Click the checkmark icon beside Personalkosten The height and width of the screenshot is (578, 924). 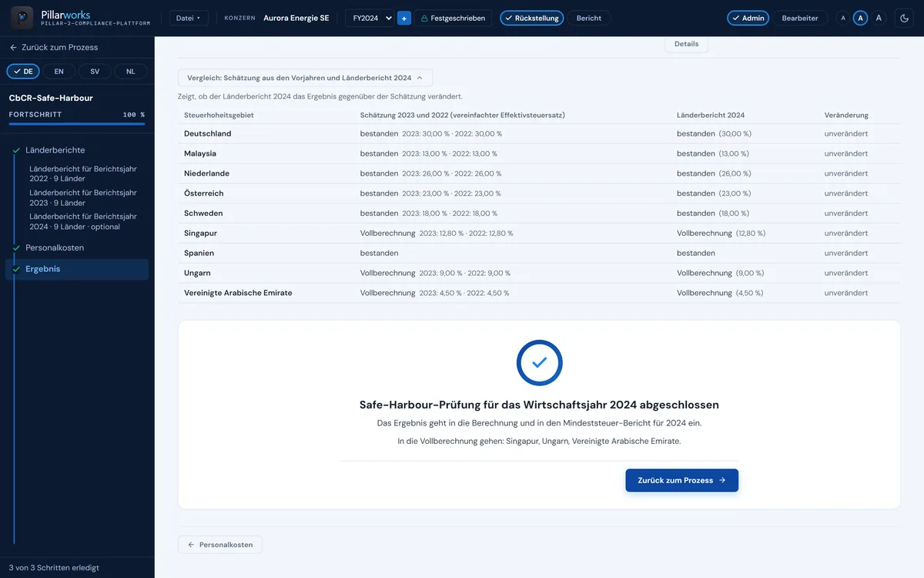pyautogui.click(x=16, y=248)
